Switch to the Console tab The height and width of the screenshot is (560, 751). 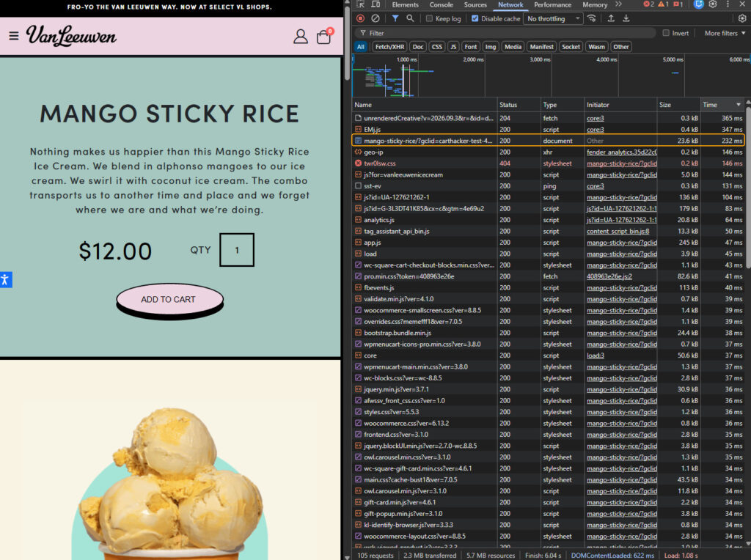(441, 5)
